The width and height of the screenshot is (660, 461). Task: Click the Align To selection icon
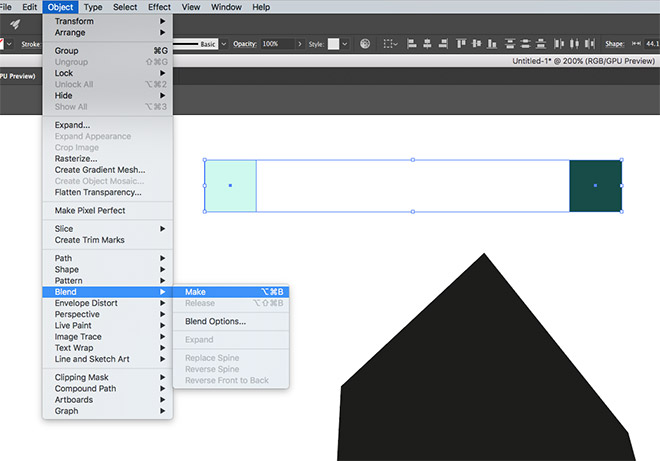[387, 44]
